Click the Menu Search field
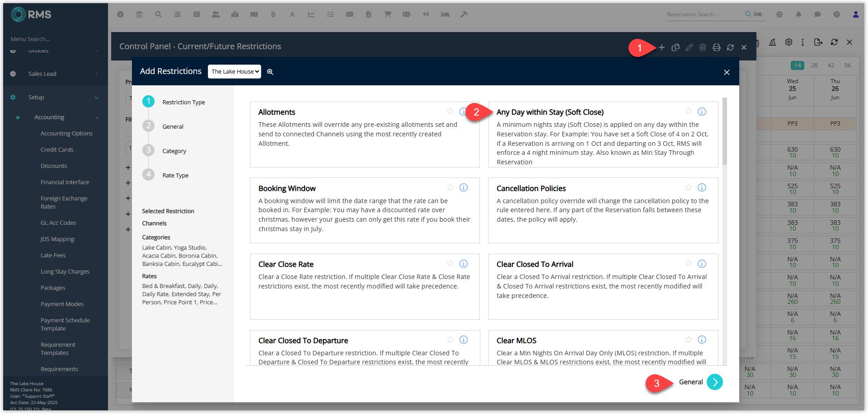This screenshot has width=868, height=414. (54, 39)
